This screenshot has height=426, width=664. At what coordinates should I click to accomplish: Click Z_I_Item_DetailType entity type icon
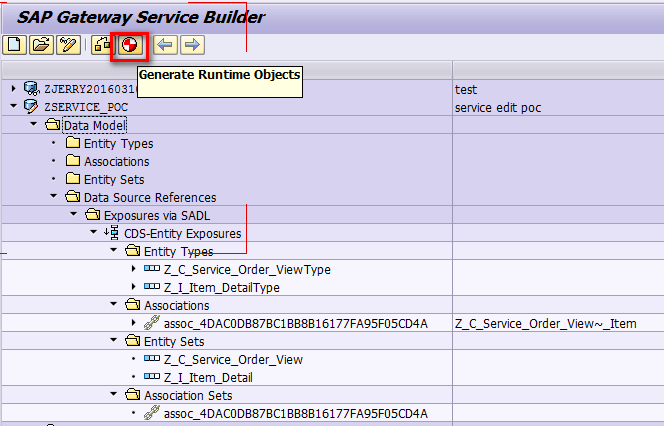pos(152,287)
